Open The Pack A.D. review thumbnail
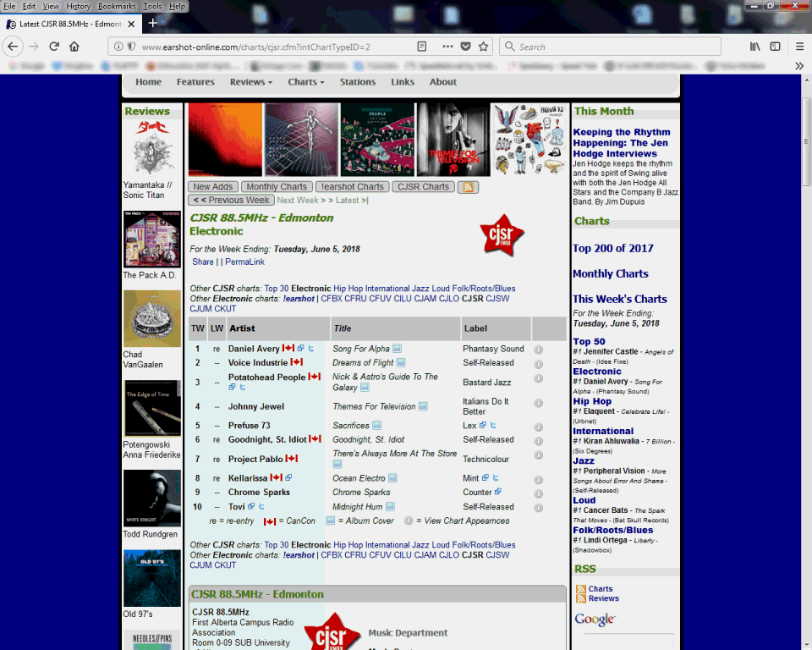 [x=151, y=240]
